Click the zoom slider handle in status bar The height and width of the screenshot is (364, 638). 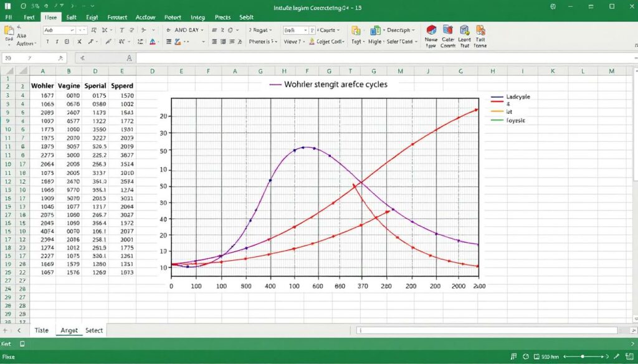[583, 357]
